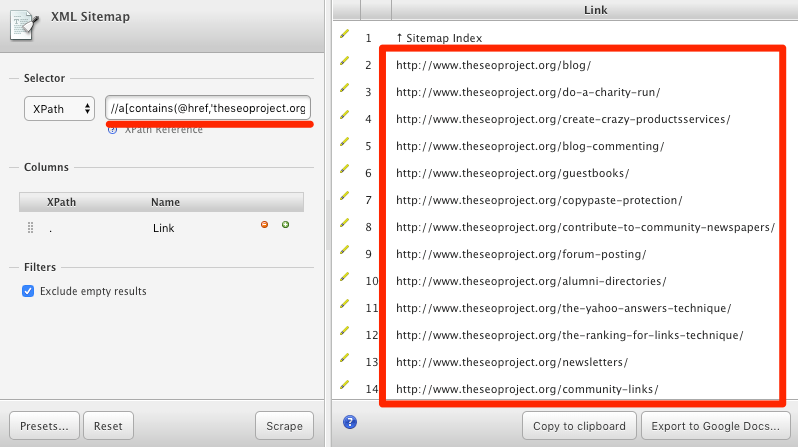The height and width of the screenshot is (447, 798).
Task: Open the blue help question mark icon
Action: [x=350, y=422]
